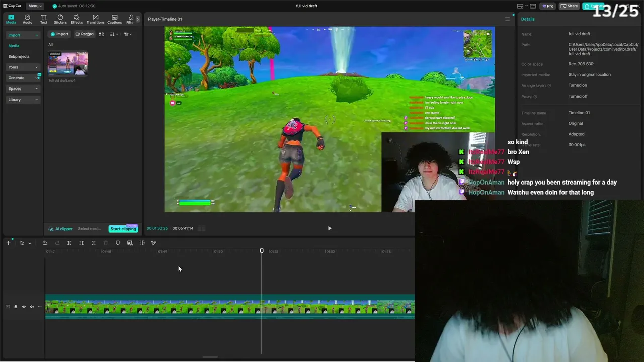Select the Captions tab
This screenshot has height=362, width=644.
pyautogui.click(x=114, y=19)
